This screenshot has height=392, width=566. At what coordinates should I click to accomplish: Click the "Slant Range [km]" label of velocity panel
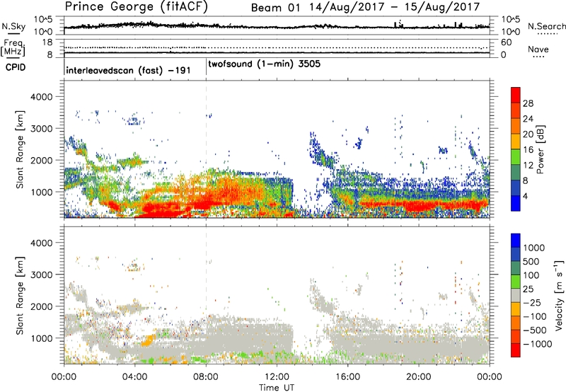[x=20, y=296]
